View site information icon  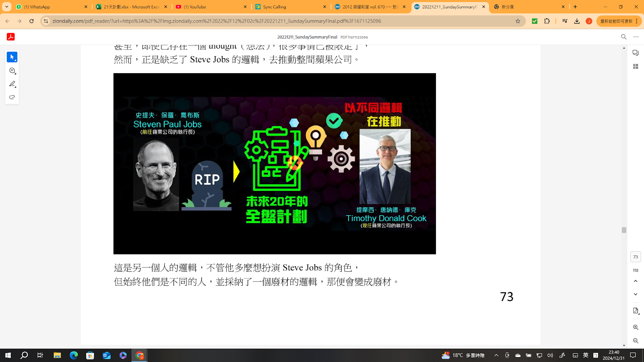(46, 21)
